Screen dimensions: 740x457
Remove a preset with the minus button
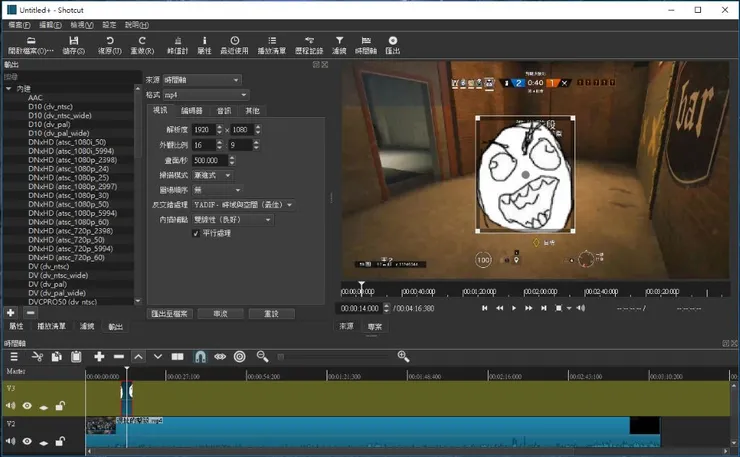30,313
